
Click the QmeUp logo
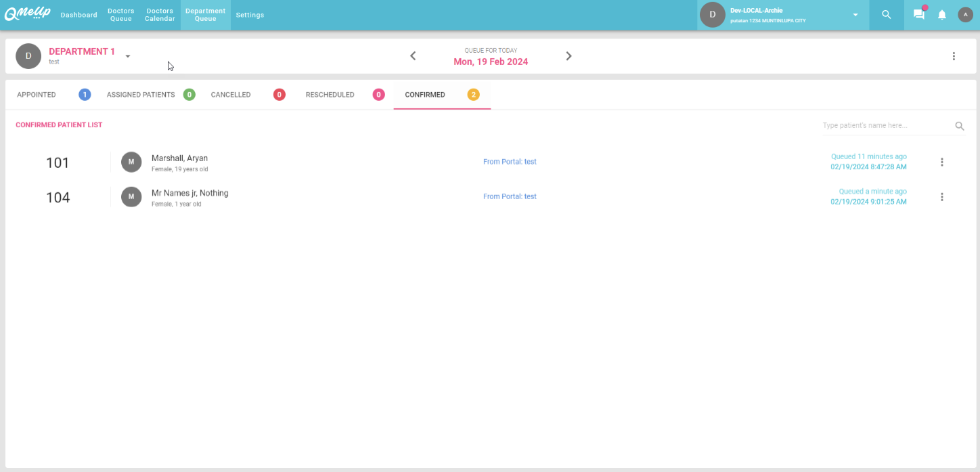[27, 14]
